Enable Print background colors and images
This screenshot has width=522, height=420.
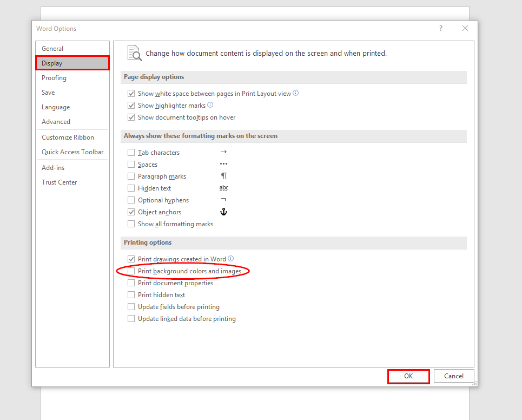[x=131, y=271]
